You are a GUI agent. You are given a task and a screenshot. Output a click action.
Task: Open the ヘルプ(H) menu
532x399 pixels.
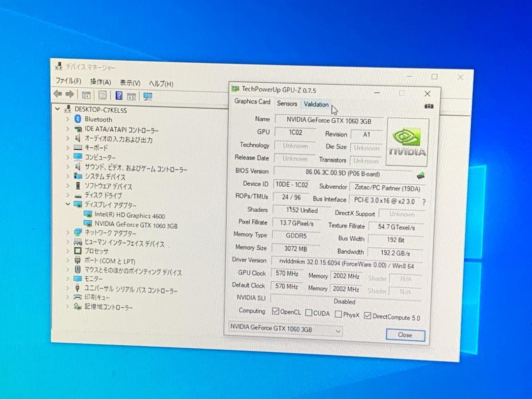(x=161, y=83)
